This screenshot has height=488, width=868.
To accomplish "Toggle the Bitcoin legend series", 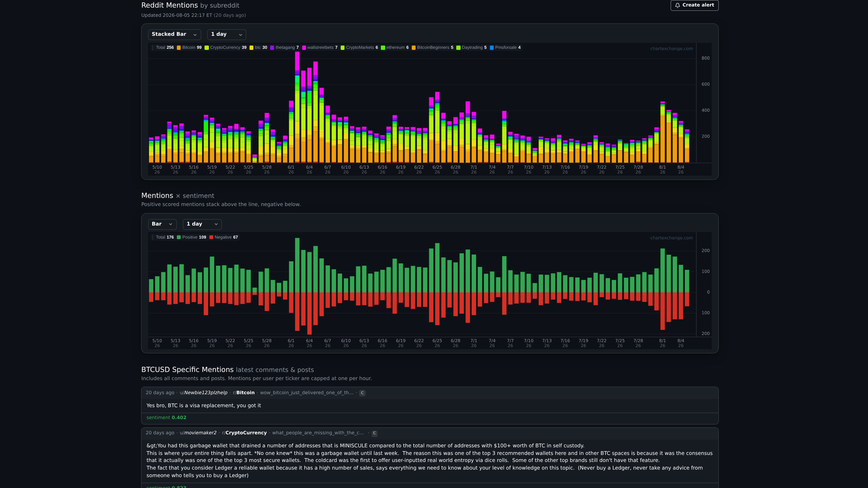I will (189, 47).
